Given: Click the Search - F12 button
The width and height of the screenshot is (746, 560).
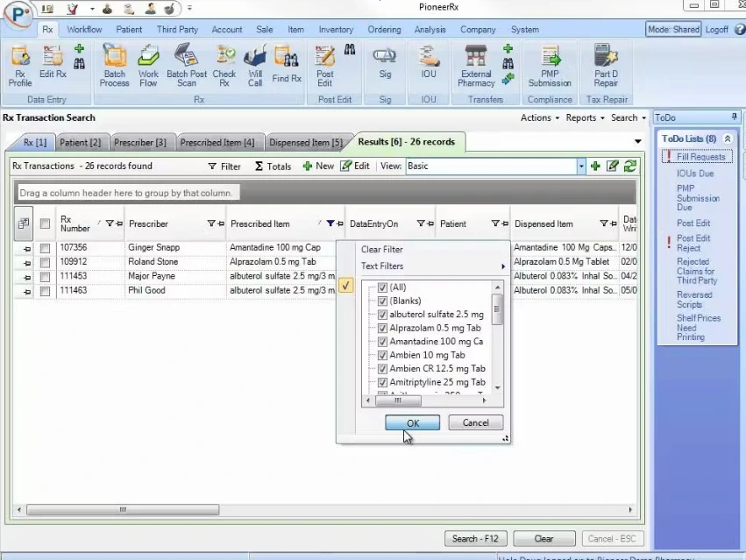Looking at the screenshot, I should 475,539.
